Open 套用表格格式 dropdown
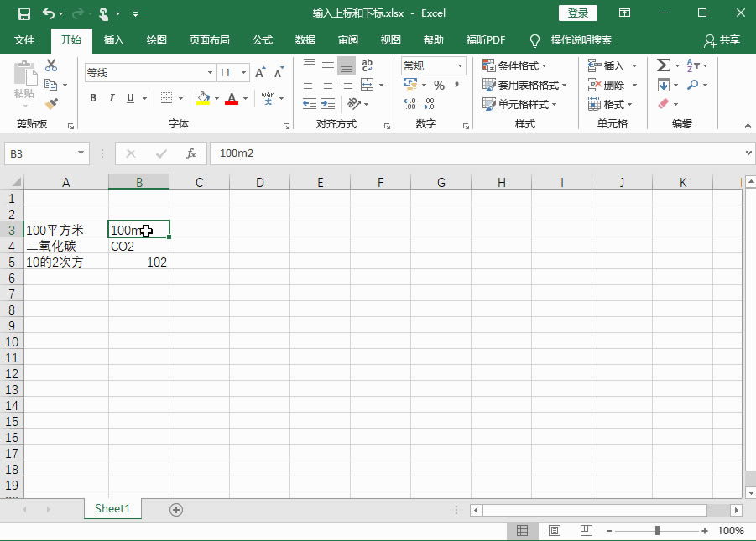Image resolution: width=756 pixels, height=541 pixels. 524,85
